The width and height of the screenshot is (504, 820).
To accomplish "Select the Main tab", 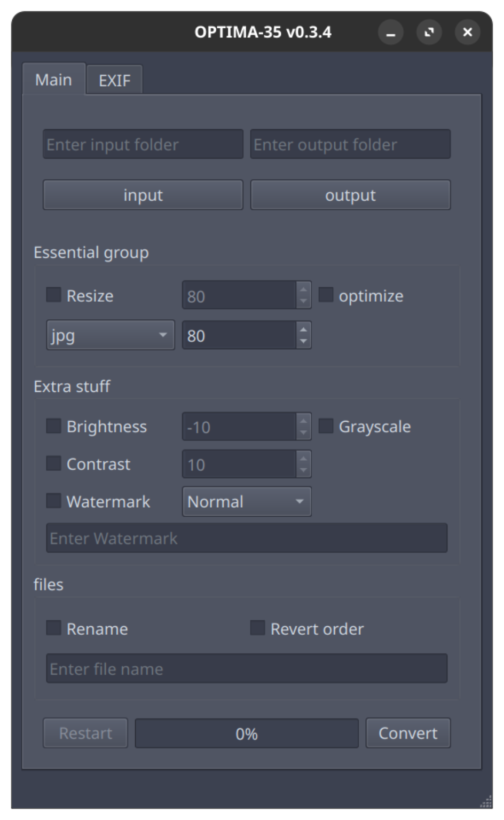I will tap(53, 80).
